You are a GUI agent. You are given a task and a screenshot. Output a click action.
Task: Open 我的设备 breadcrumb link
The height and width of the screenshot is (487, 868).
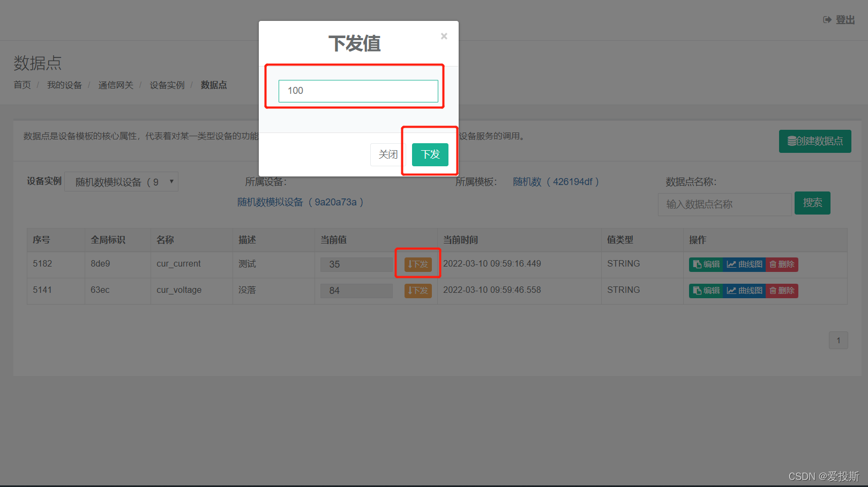coord(64,85)
